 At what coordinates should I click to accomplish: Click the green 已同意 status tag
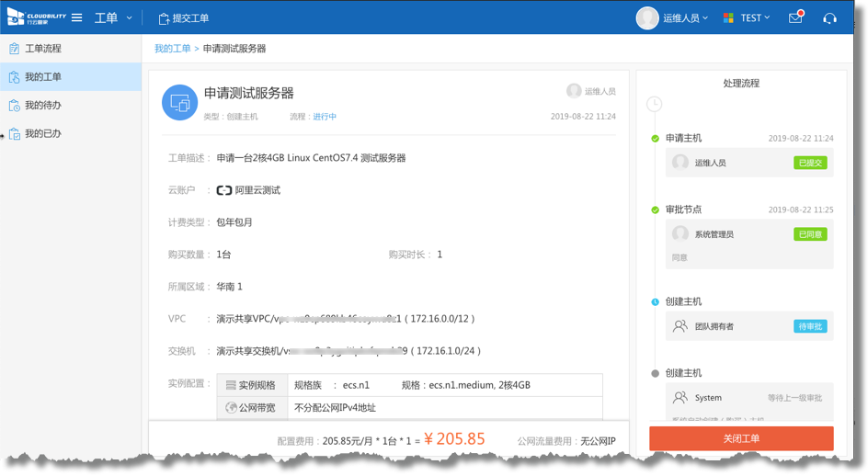(810, 234)
